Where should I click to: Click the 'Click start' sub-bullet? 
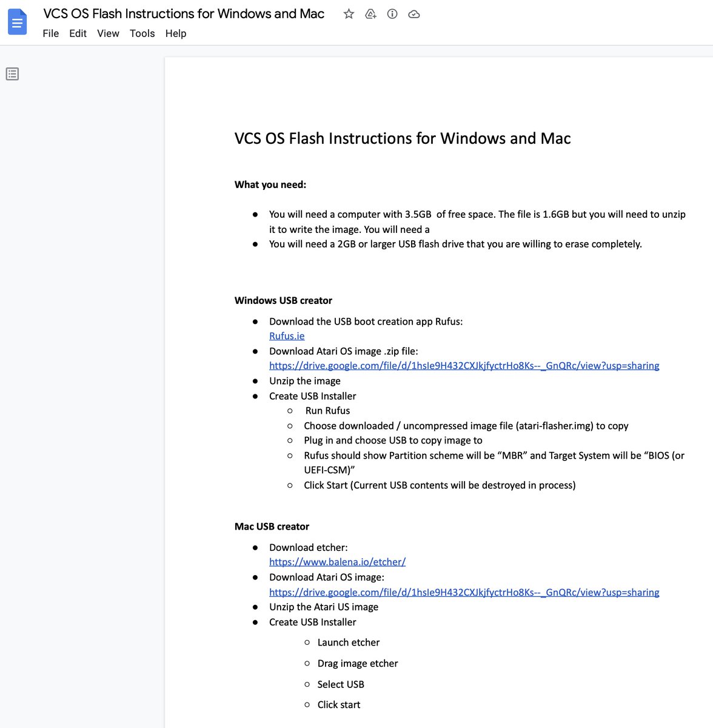[x=339, y=705]
